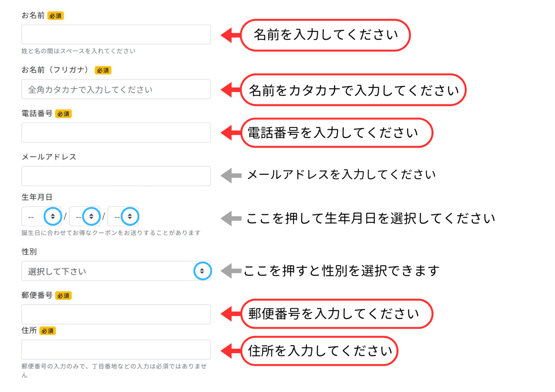The width and height of the screenshot is (555, 392).
Task: Open the middle 生年月日 month dropdown
Action: (85, 216)
